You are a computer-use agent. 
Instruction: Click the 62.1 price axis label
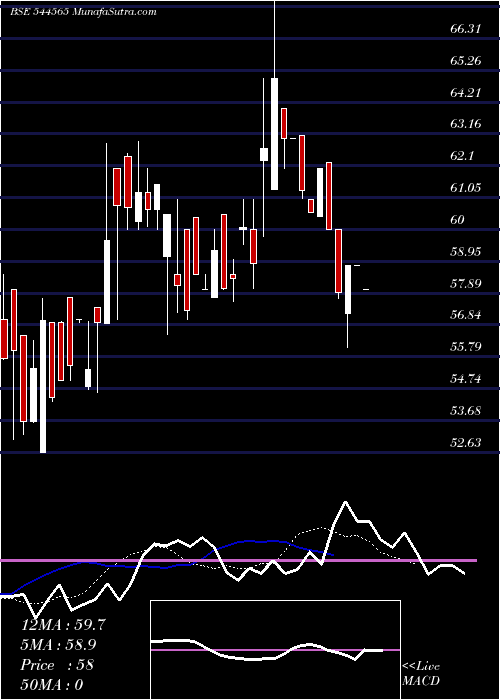462,156
